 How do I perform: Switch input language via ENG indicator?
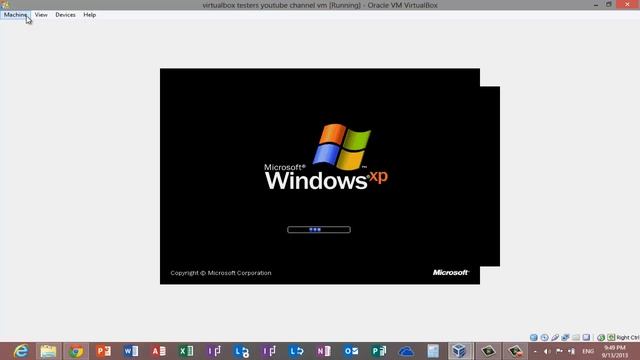[x=588, y=351]
